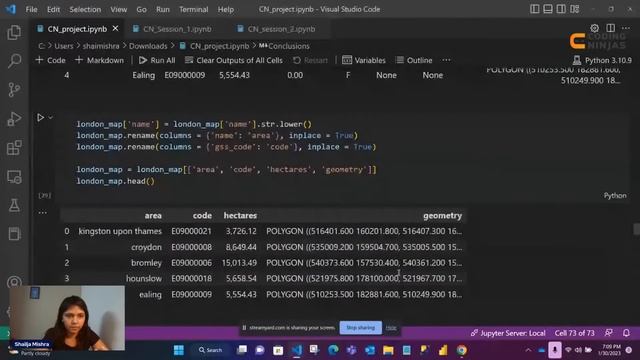Open the Edit menu
The width and height of the screenshot is (640, 360).
(53, 9)
